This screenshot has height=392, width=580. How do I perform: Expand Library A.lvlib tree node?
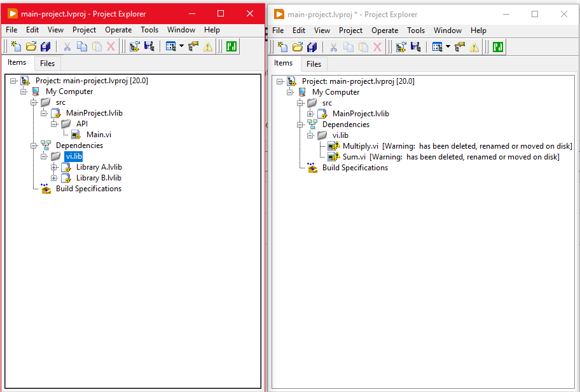click(54, 167)
